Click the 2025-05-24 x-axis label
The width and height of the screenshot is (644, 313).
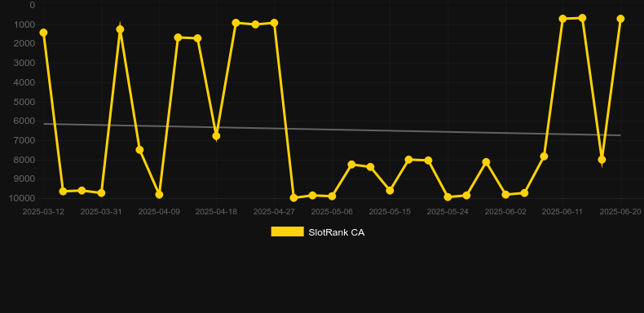tap(448, 212)
